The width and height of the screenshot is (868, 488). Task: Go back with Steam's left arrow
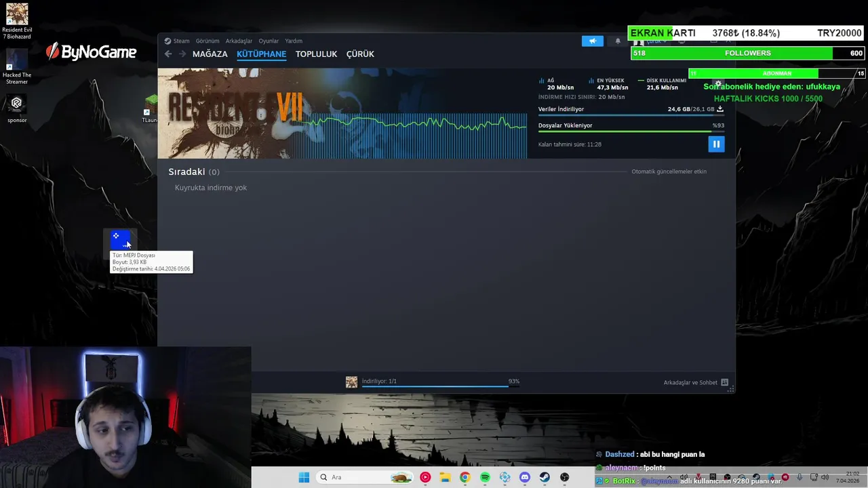[x=168, y=54]
